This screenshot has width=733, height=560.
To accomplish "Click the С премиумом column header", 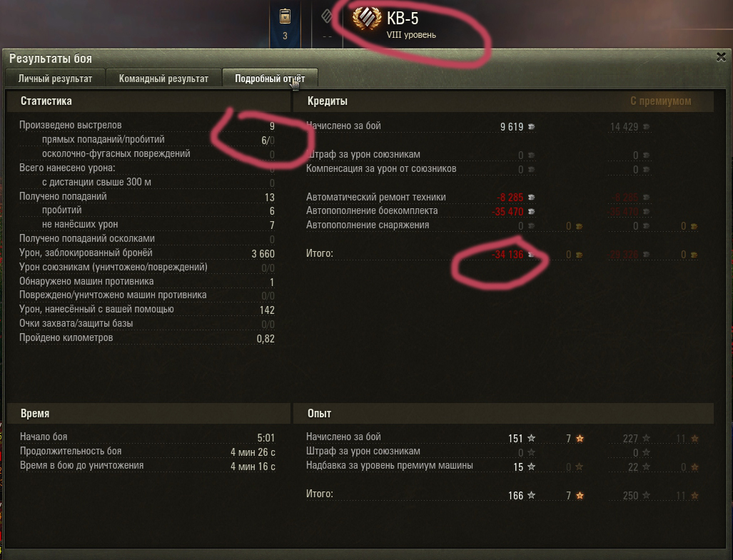I will click(660, 101).
